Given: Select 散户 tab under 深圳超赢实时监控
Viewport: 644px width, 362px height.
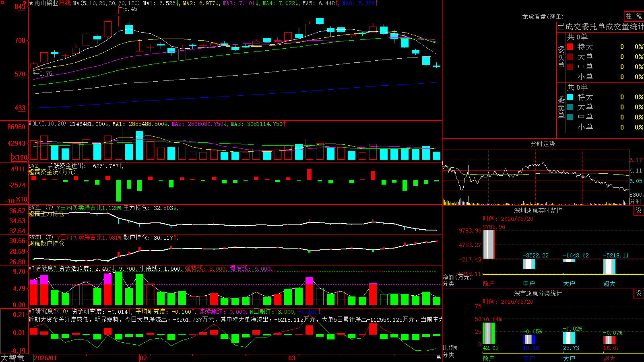Looking at the screenshot, I should (489, 284).
